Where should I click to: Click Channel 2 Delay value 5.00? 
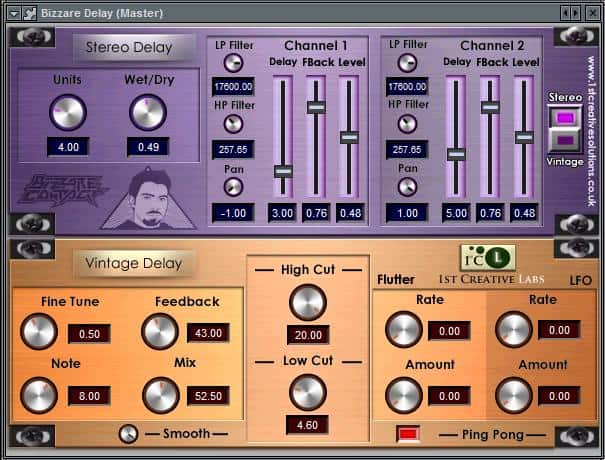click(x=456, y=213)
